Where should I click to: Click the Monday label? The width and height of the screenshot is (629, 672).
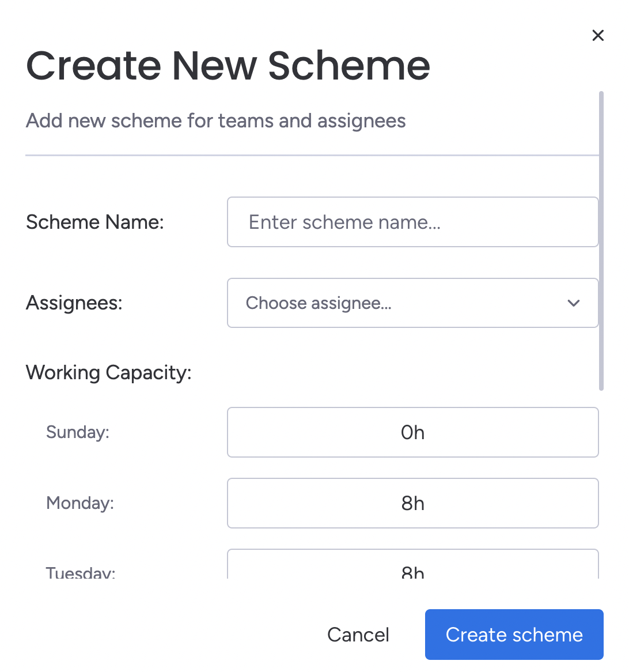pos(80,503)
